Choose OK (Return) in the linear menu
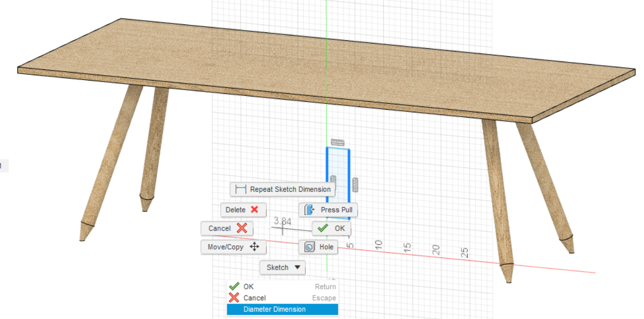Image resolution: width=644 pixels, height=319 pixels. (x=248, y=286)
